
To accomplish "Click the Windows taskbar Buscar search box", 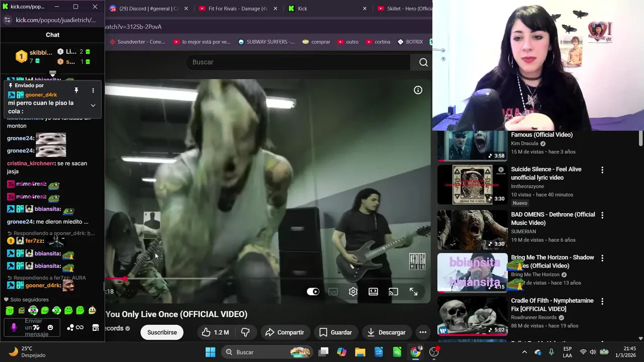I will click(x=267, y=352).
